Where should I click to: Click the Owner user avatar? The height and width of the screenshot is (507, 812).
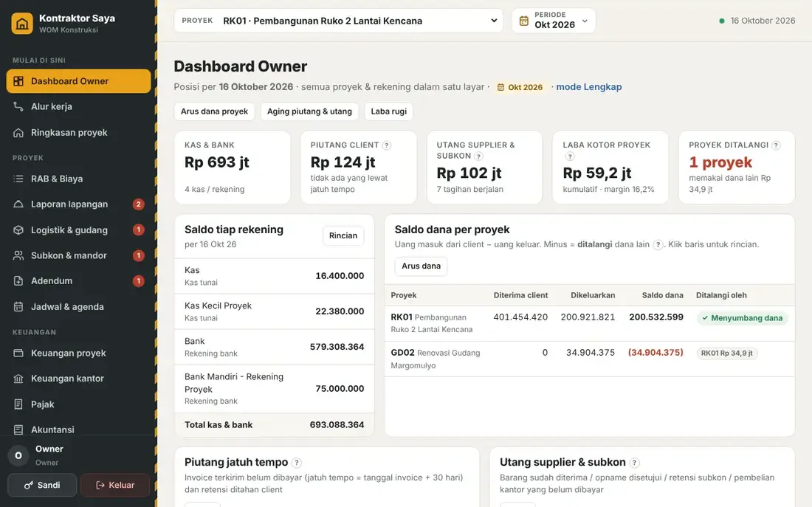coord(18,456)
